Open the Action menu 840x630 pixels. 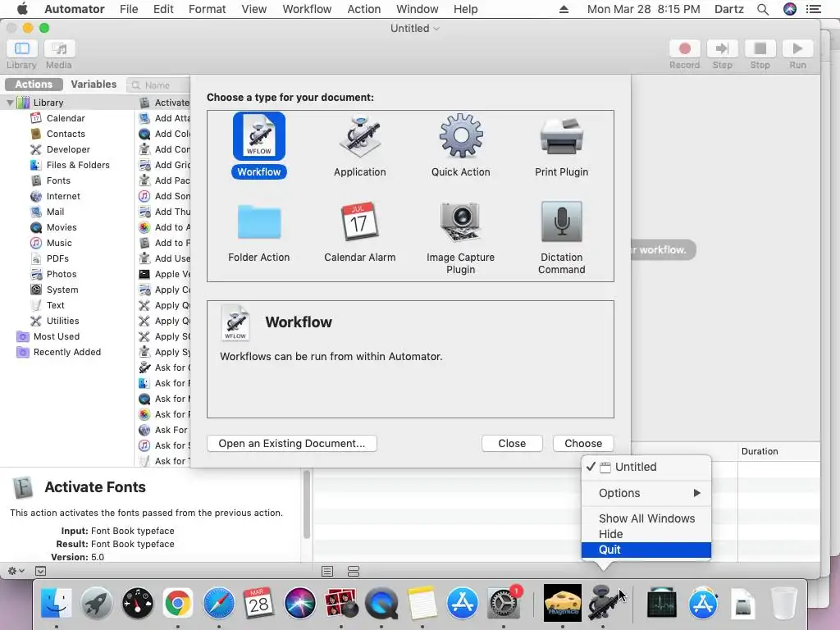[x=363, y=9]
